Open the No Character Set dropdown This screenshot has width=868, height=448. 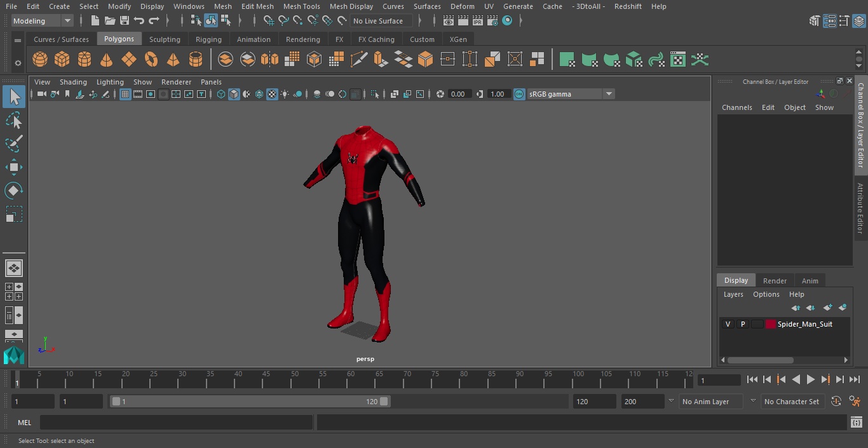coord(792,402)
